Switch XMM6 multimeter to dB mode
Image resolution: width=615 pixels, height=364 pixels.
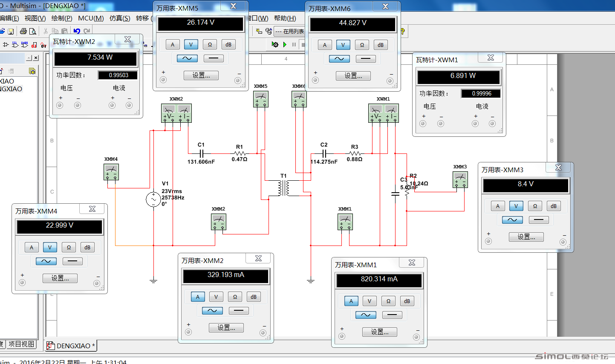pyautogui.click(x=381, y=45)
